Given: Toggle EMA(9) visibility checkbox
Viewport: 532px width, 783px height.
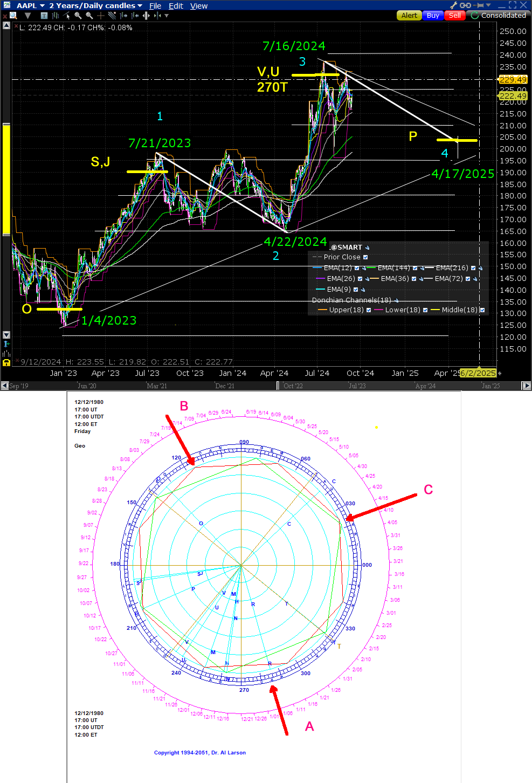Looking at the screenshot, I should 356,290.
